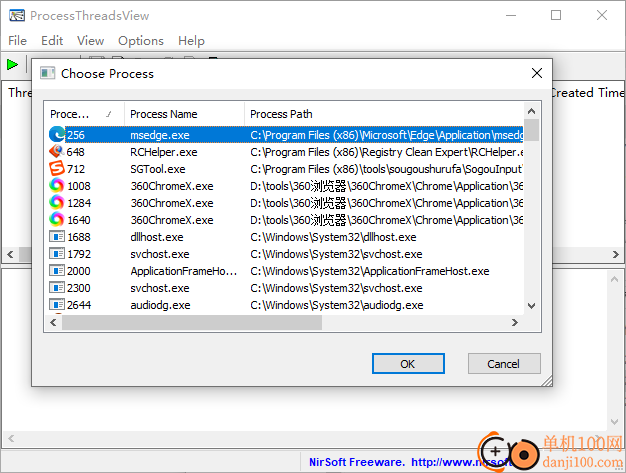Sort by the Process Path column header
This screenshot has height=473, width=626.
tap(384, 114)
